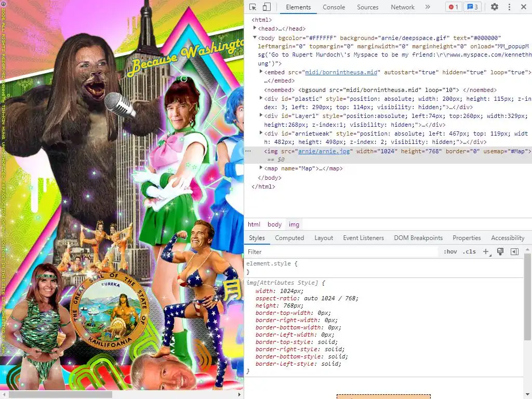Open the DevTools three-dot customize menu

point(509,7)
